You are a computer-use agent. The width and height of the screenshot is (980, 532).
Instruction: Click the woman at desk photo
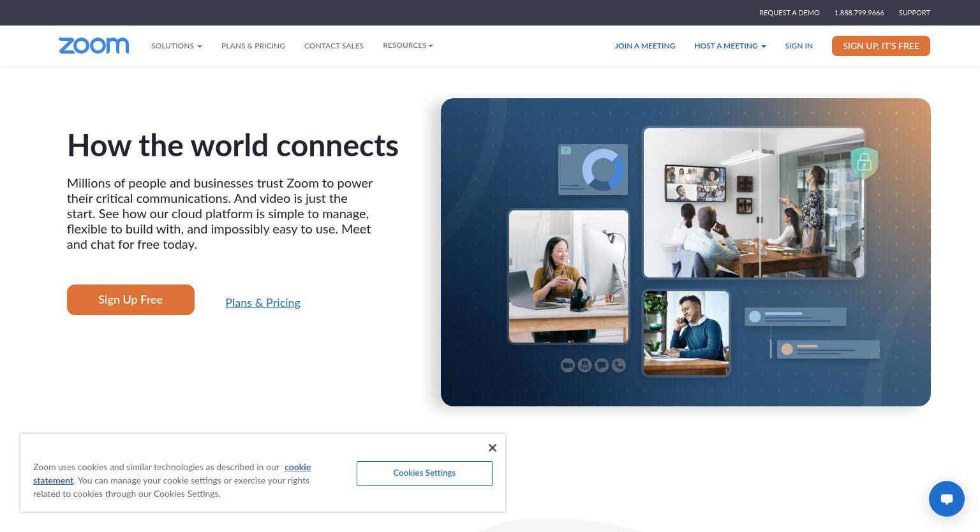568,276
